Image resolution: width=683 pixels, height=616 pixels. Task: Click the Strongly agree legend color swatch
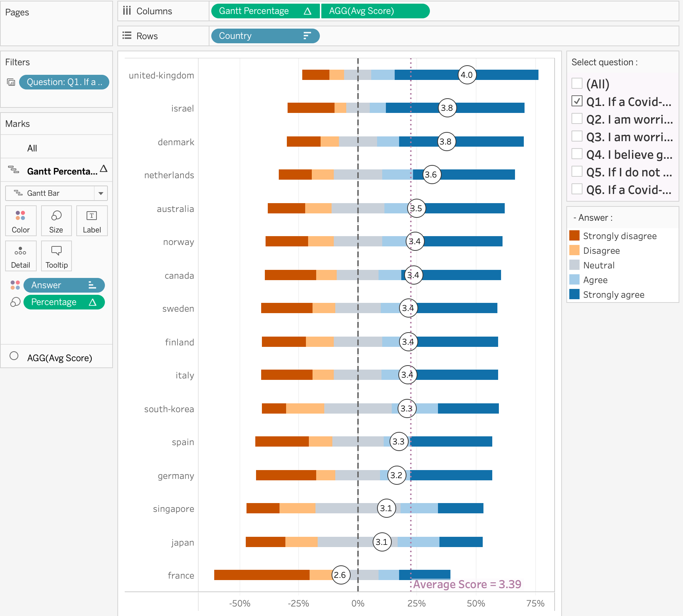coord(574,294)
